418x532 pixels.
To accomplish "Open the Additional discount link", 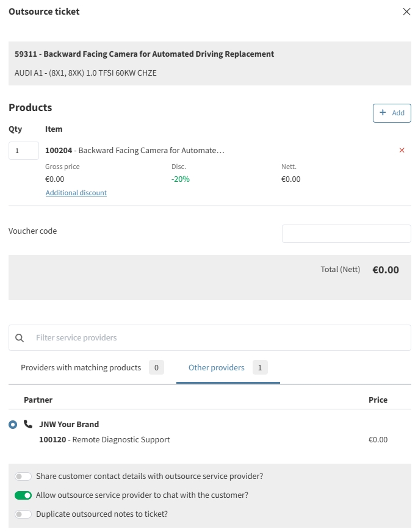I will click(76, 193).
